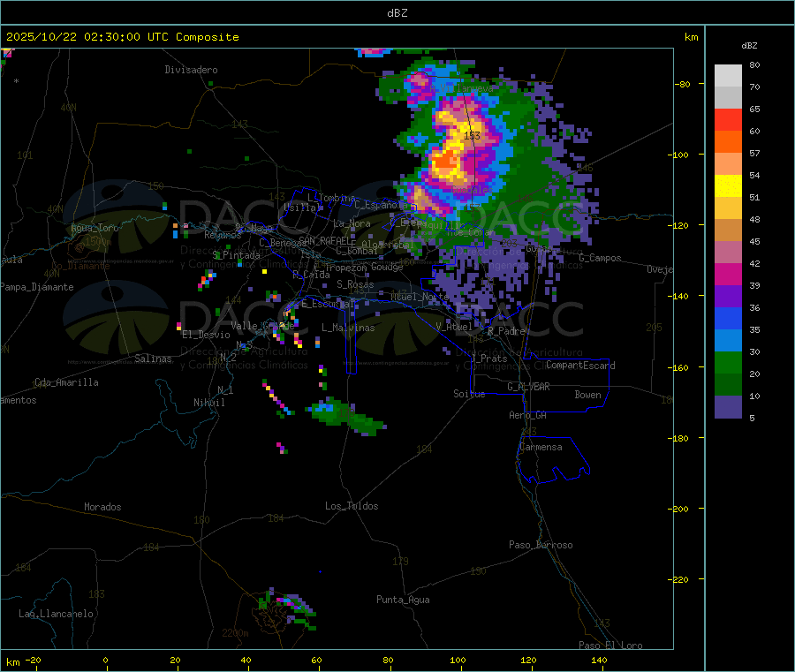This screenshot has height=672, width=795.
Task: Select the 'Paso_El_Loro' label
Action: click(610, 646)
